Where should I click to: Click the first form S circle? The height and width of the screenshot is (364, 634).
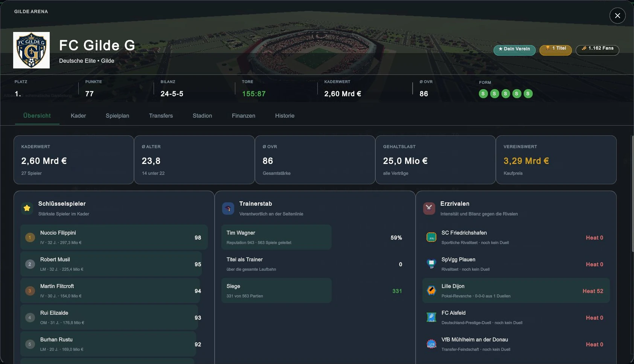(483, 94)
